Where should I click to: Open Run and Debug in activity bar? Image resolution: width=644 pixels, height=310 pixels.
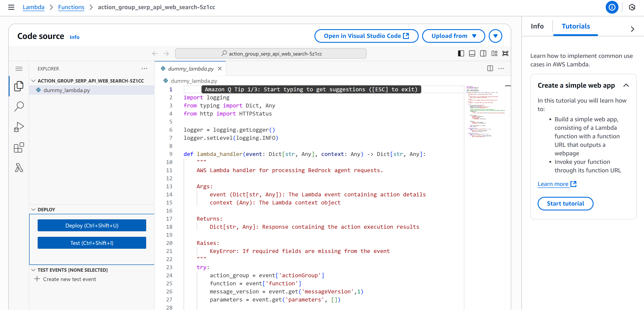coord(19,127)
